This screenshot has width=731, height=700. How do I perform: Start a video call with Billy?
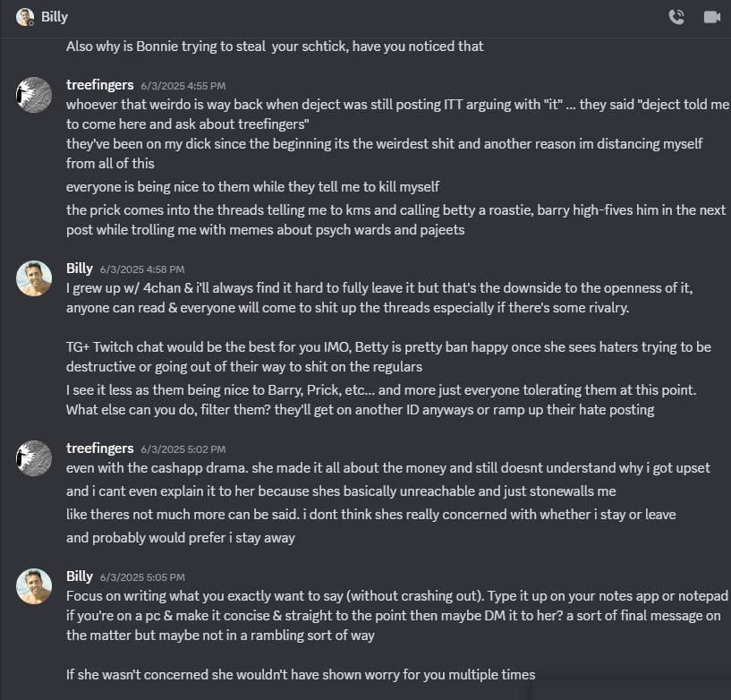click(x=712, y=17)
